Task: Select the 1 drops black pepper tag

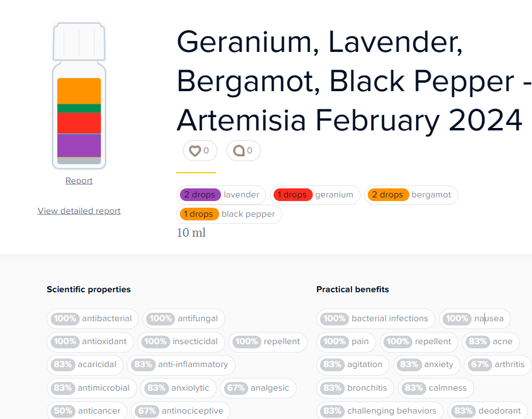Action: [x=229, y=214]
